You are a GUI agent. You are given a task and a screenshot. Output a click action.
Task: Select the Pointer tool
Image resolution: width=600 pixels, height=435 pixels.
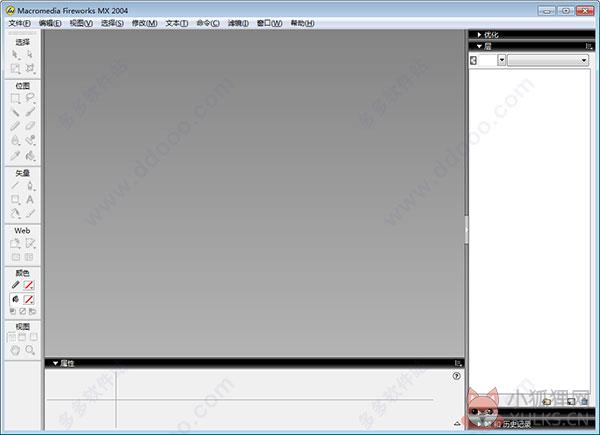[15, 55]
